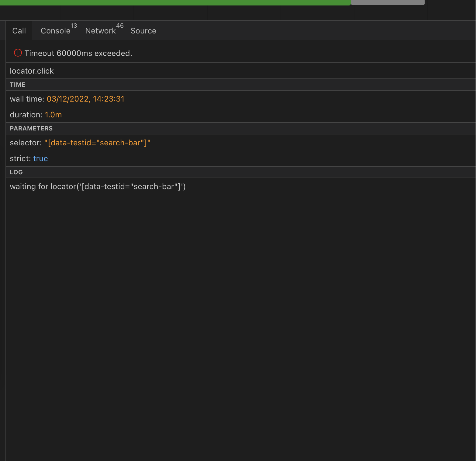The height and width of the screenshot is (461, 476).
Task: Click the green timeline progress bar
Action: click(x=175, y=2)
